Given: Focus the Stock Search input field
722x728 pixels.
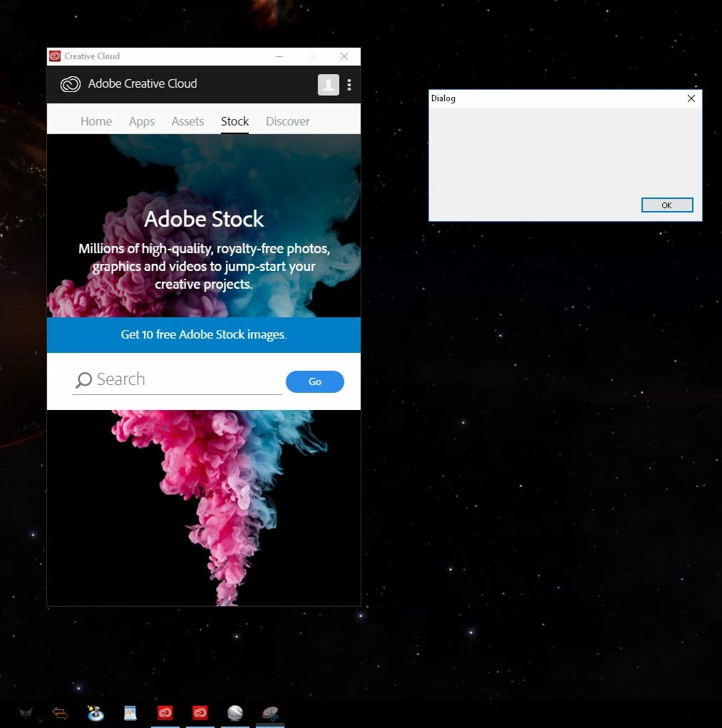Looking at the screenshot, I should click(x=177, y=381).
